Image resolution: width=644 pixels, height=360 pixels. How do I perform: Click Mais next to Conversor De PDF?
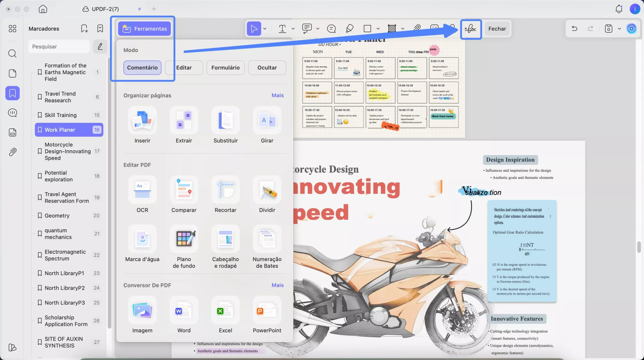coord(277,285)
